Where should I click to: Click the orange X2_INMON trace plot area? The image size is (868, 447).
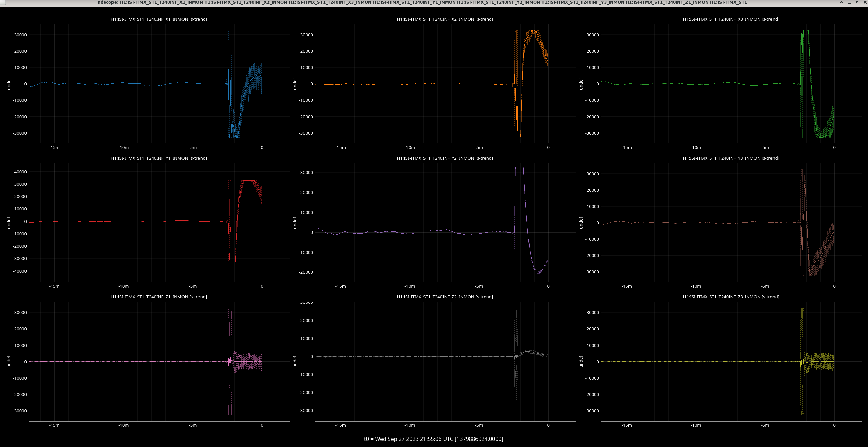click(445, 84)
